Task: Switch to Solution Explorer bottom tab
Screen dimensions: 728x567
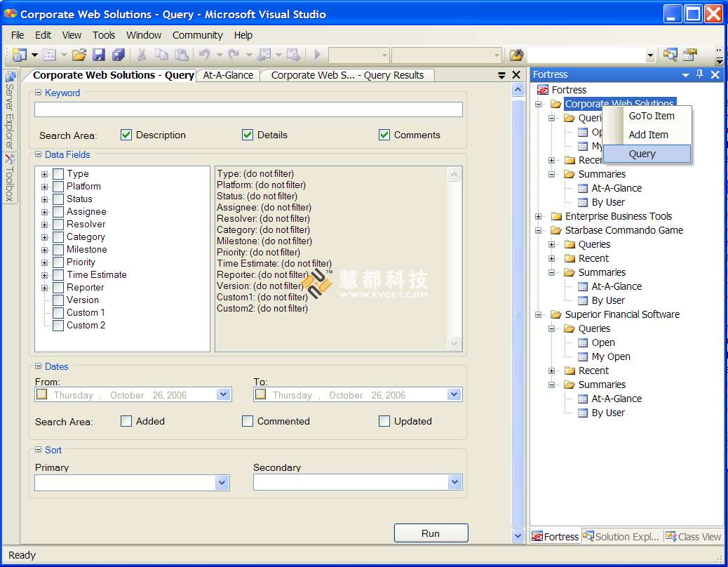Action: click(x=621, y=536)
